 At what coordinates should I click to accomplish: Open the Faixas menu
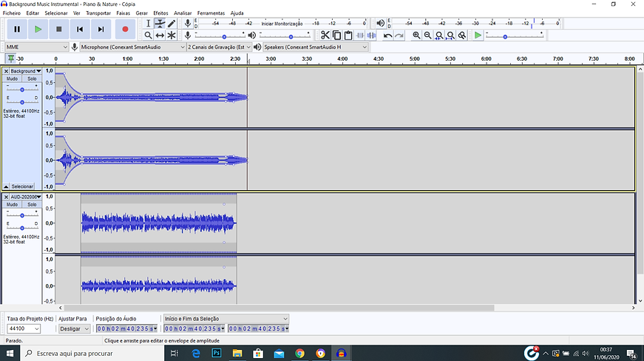[x=123, y=13]
